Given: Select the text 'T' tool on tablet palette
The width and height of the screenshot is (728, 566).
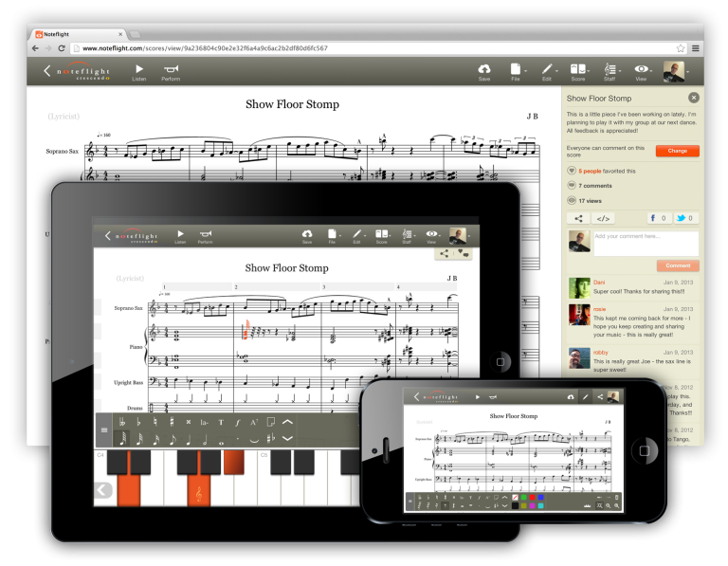Looking at the screenshot, I should [221, 422].
